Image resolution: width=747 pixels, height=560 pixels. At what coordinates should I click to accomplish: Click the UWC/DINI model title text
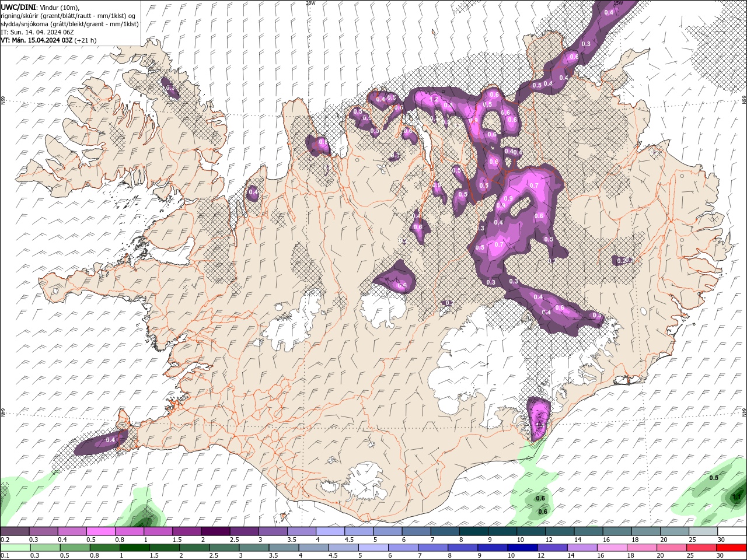click(19, 6)
